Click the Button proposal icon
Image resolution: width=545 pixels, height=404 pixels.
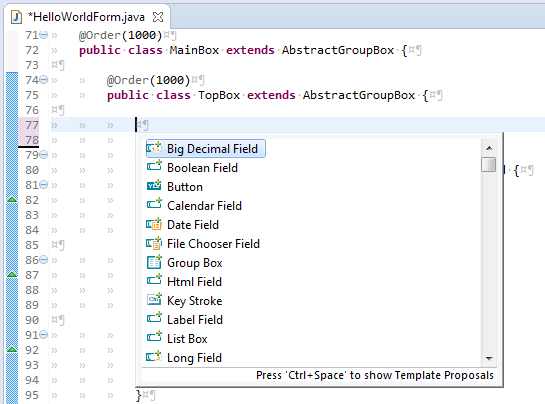point(154,186)
